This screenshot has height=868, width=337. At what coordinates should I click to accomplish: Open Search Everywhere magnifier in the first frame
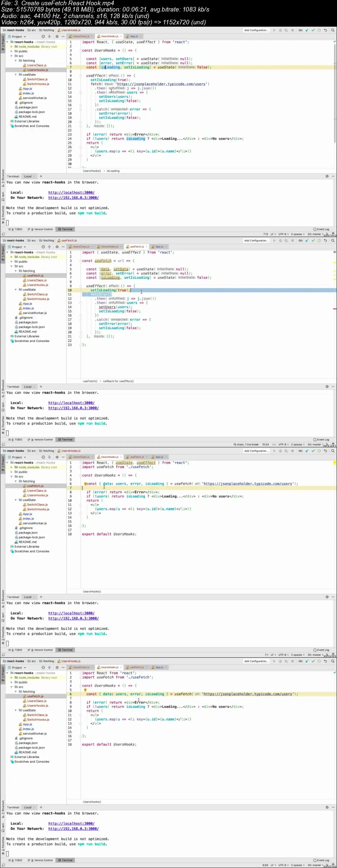333,30
